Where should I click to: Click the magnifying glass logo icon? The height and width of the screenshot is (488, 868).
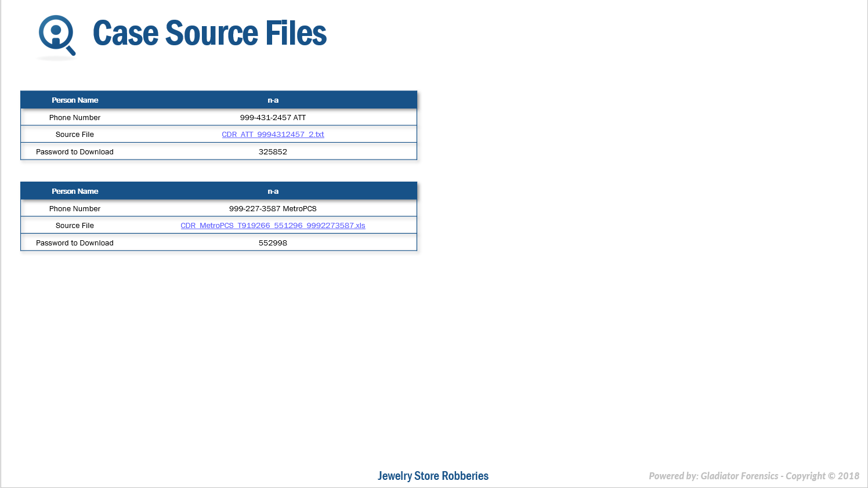56,35
